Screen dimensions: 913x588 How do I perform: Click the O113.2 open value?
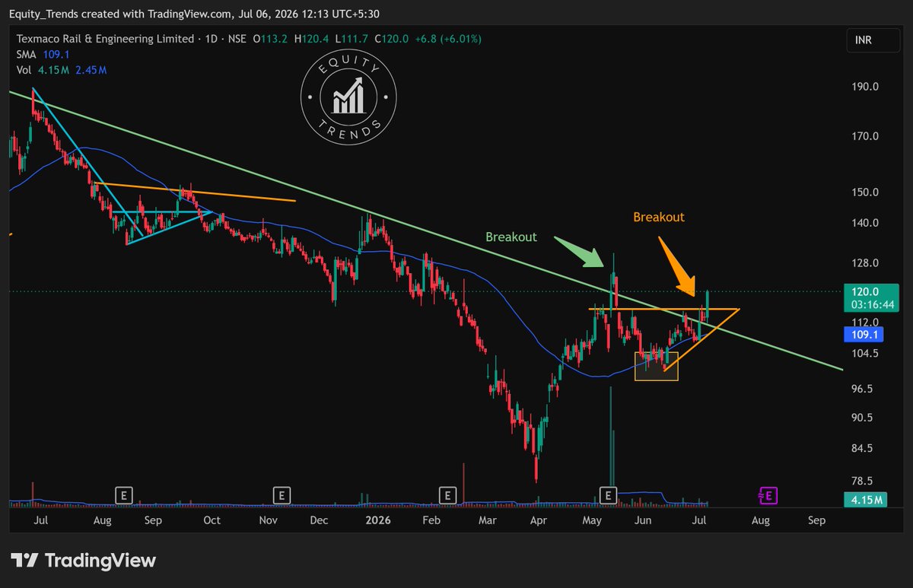(270, 39)
